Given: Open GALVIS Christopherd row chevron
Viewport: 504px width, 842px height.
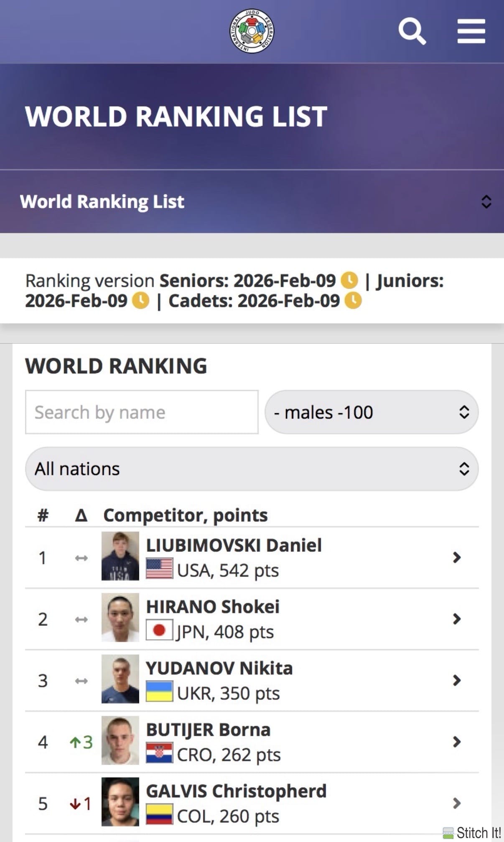Looking at the screenshot, I should [456, 803].
